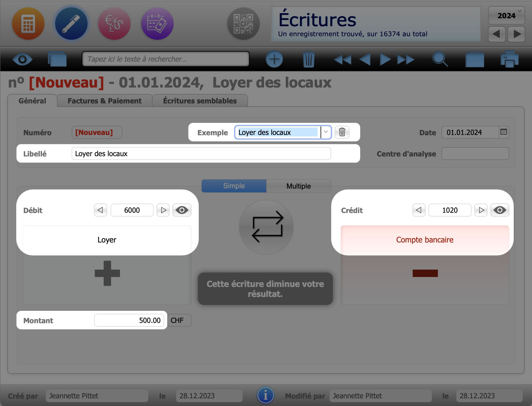Click the printer icon
Image resolution: width=532 pixels, height=406 pixels.
pos(510,59)
